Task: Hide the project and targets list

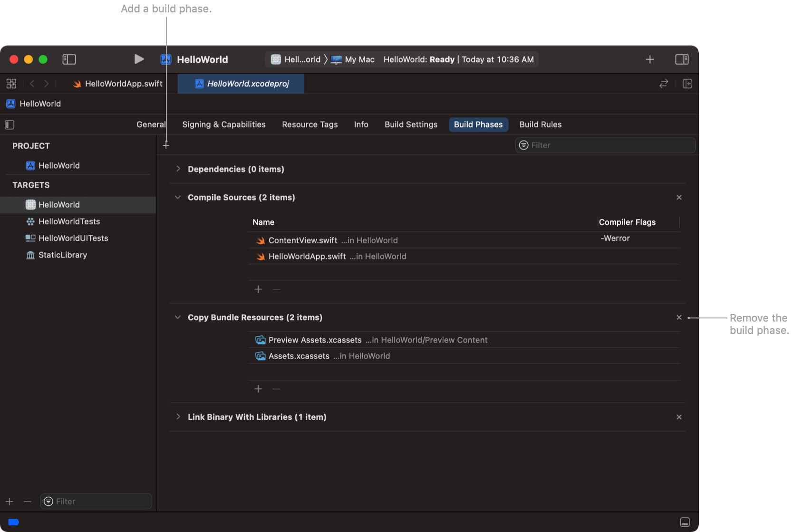Action: tap(10, 124)
